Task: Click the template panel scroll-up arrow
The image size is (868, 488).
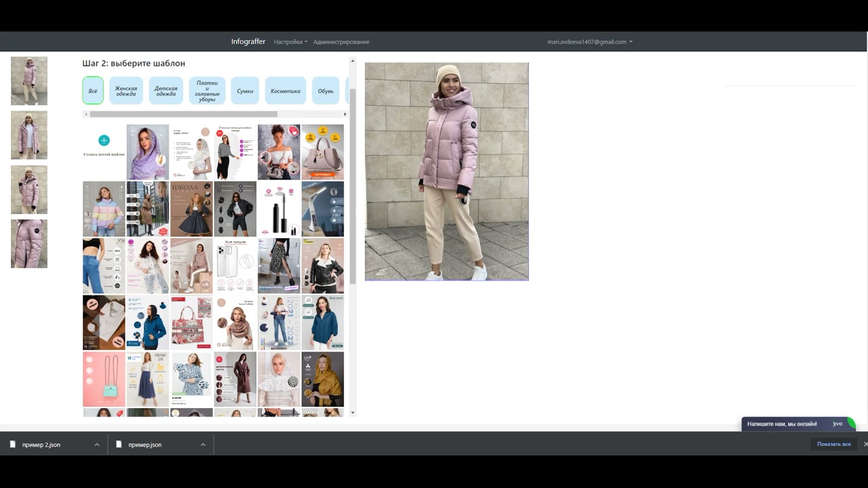Action: pos(353,62)
